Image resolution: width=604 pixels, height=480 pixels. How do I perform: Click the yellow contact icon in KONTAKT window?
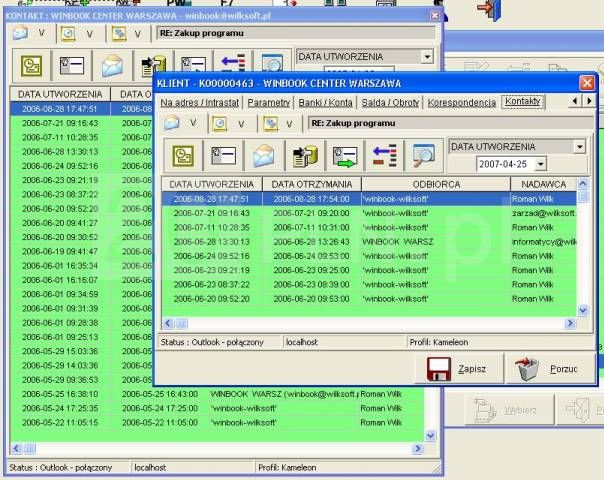[31, 67]
